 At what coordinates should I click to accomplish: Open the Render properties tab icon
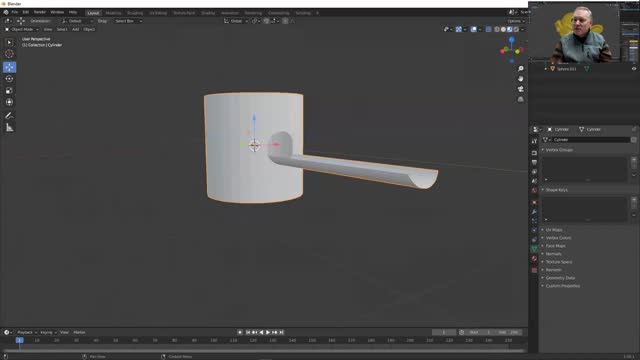pos(534,153)
